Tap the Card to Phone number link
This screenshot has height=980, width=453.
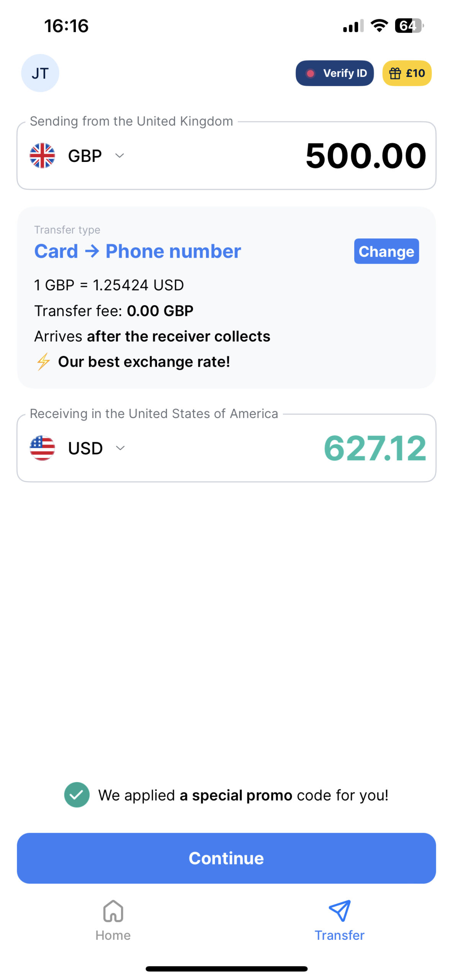pos(137,252)
